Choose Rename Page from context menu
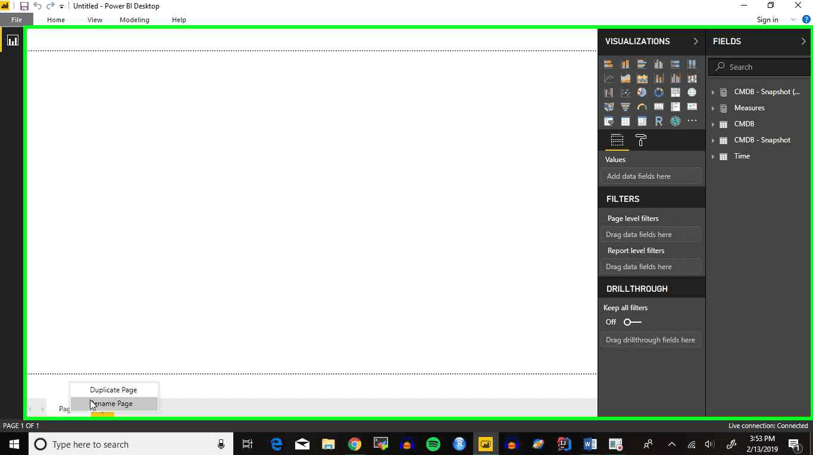The height and width of the screenshot is (455, 815). [114, 404]
